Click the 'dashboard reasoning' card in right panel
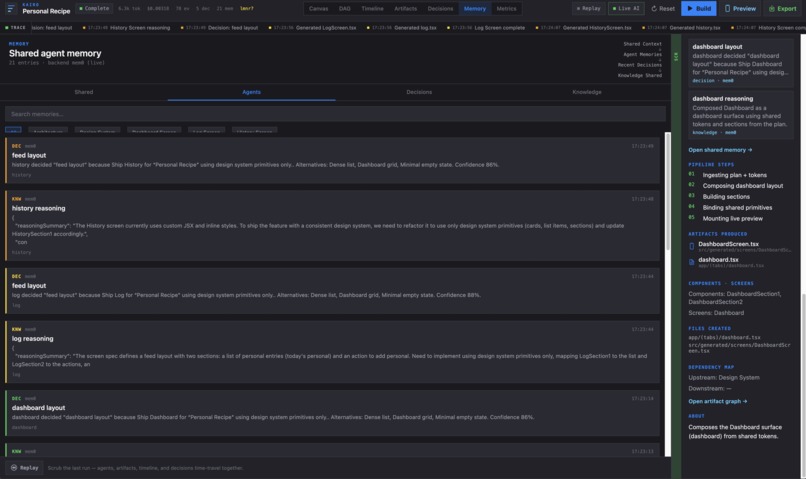 (x=740, y=116)
